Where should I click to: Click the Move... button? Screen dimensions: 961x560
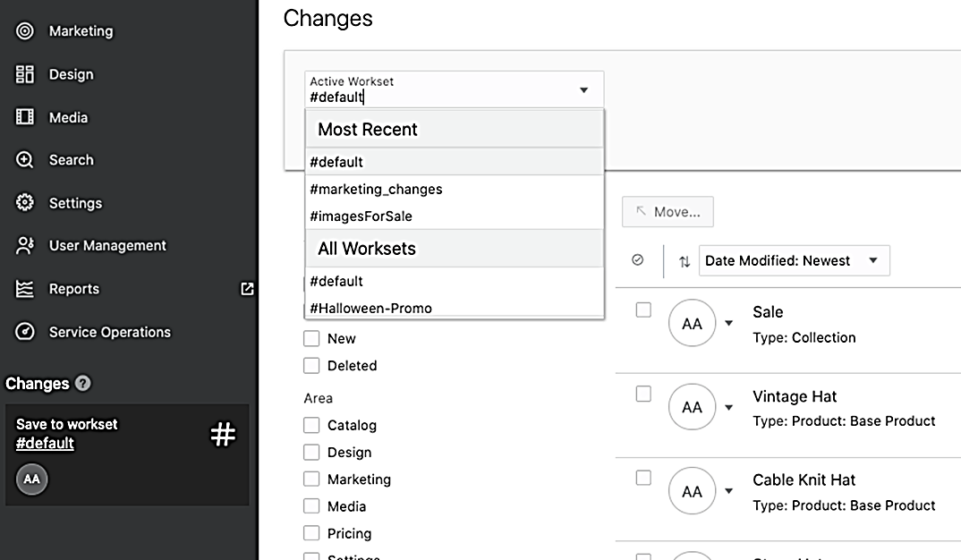coord(668,212)
